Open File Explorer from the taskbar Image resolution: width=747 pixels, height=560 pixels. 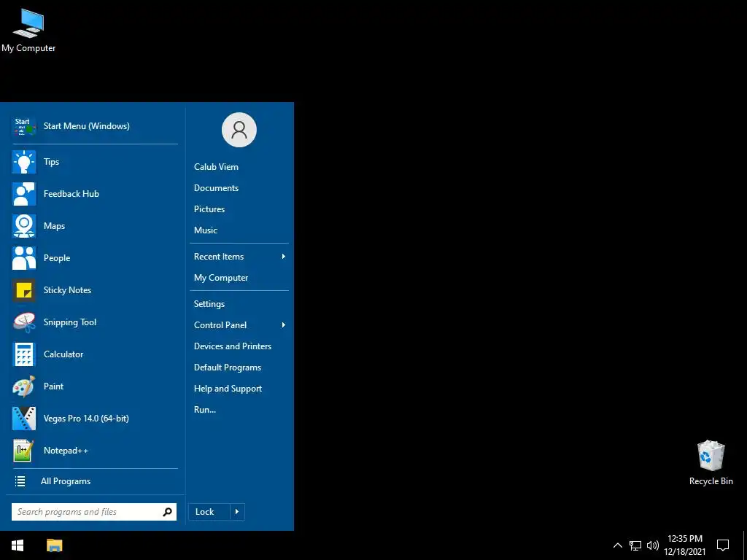54,545
